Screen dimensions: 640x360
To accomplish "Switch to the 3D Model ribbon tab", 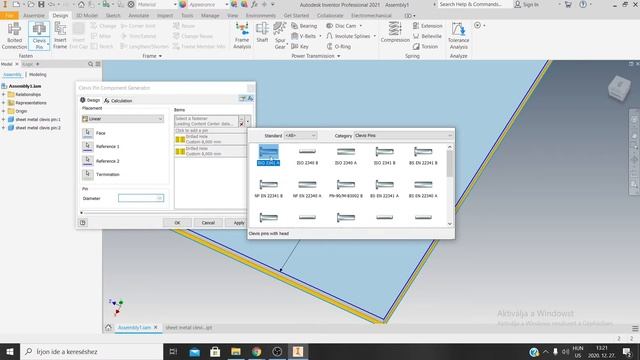I will coord(87,16).
